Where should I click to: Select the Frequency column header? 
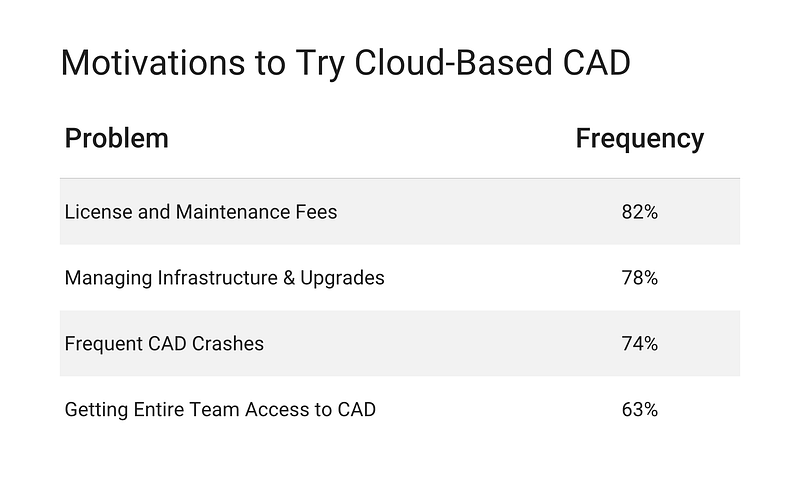[x=640, y=139]
